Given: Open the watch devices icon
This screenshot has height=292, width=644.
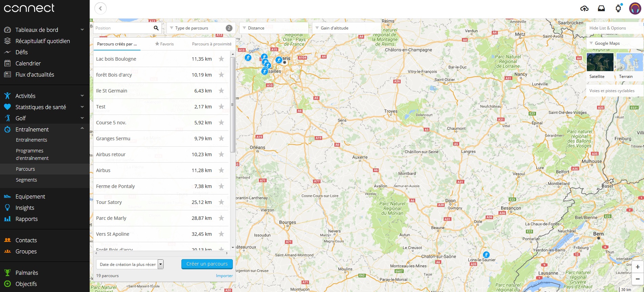Looking at the screenshot, I should click(618, 8).
